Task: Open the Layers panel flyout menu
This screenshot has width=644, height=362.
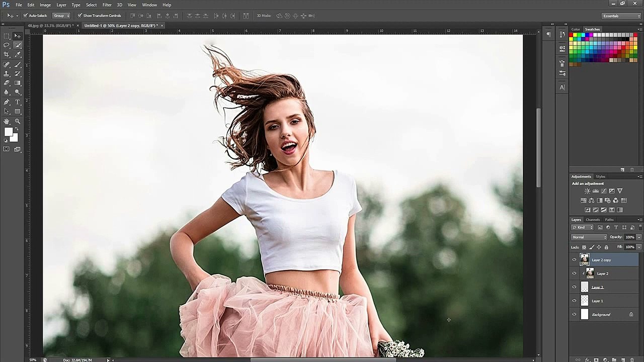Action: pyautogui.click(x=640, y=220)
